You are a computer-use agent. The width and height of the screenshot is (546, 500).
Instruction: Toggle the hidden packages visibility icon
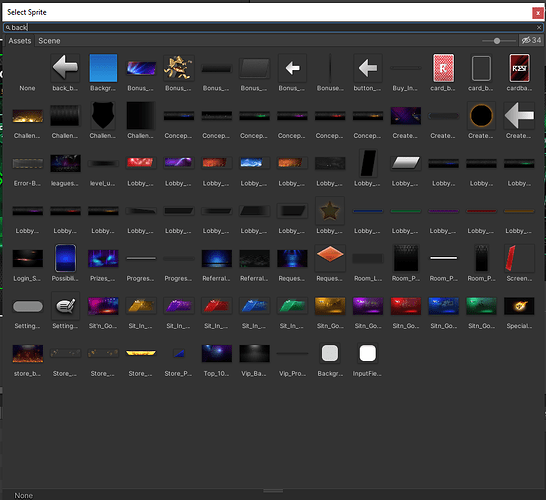[x=531, y=40]
